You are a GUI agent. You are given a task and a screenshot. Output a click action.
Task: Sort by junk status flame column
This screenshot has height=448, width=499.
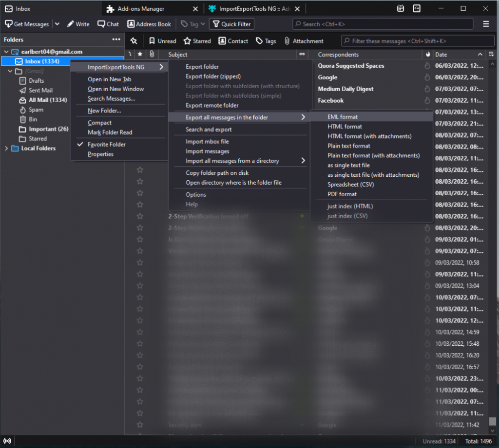tap(428, 55)
